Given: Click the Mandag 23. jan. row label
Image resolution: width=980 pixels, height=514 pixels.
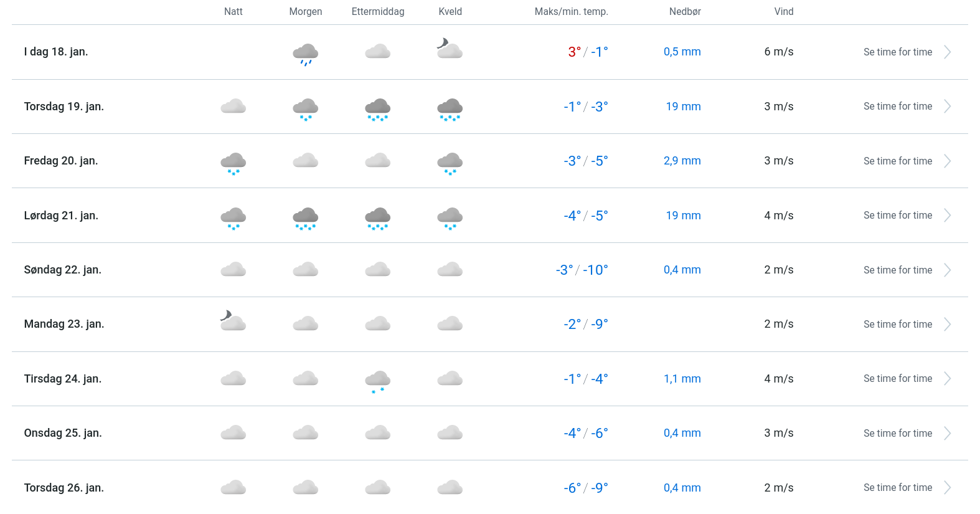Looking at the screenshot, I should click(x=64, y=324).
